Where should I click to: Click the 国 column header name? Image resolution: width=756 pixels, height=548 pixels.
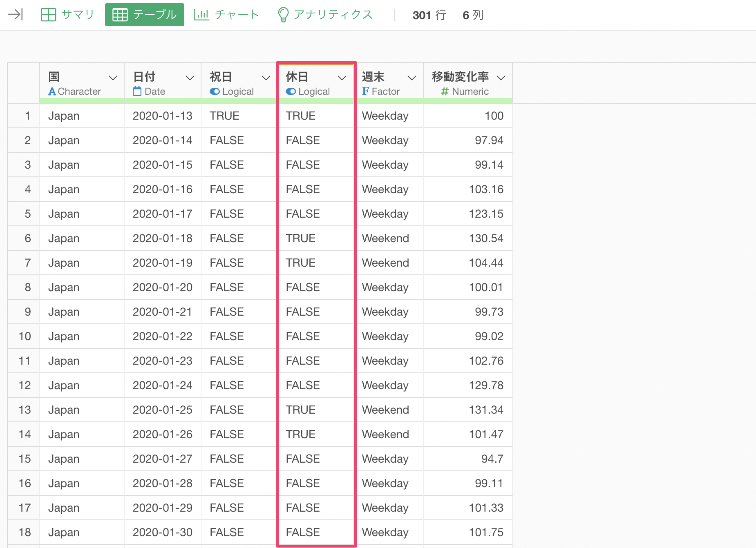pos(54,77)
